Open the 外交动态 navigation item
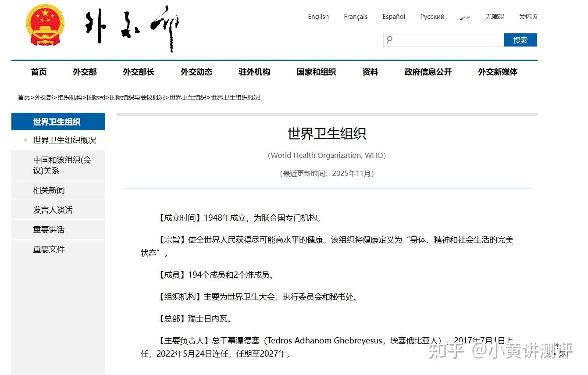The image size is (588, 375). (x=196, y=72)
